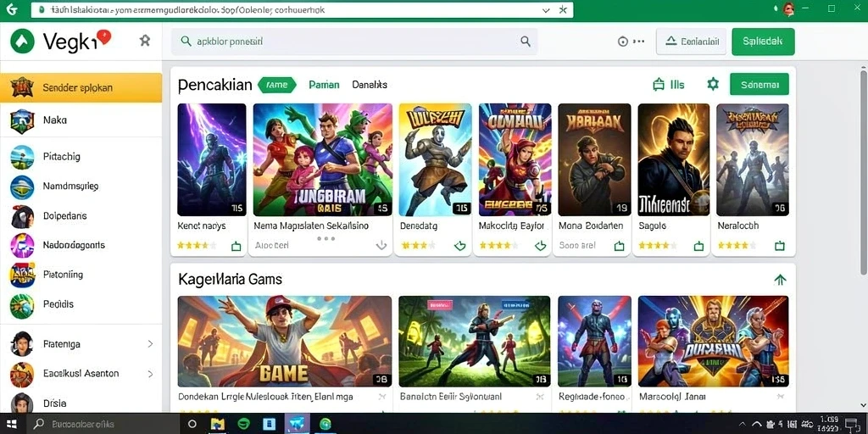This screenshot has height=434, width=868.
Task: Select the green 'rame' tab chip
Action: point(277,85)
